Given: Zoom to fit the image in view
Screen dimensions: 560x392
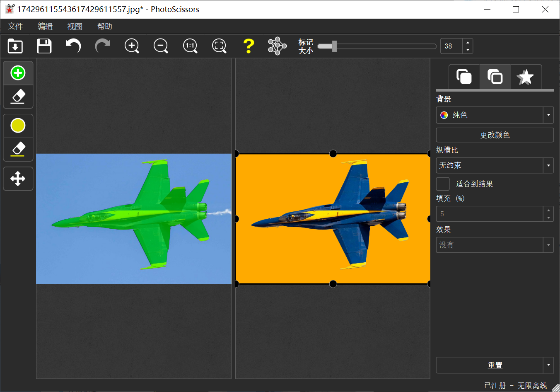Looking at the screenshot, I should pos(219,46).
